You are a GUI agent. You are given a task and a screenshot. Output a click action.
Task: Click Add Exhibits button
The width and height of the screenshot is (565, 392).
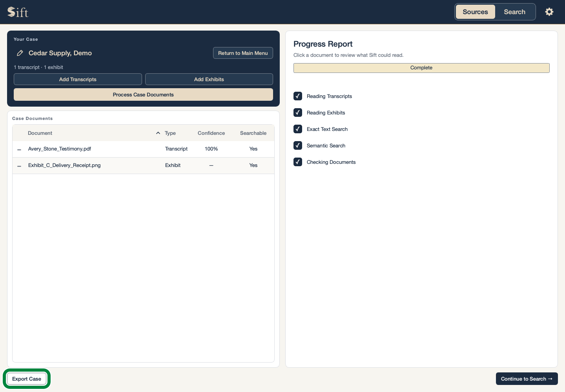tap(209, 79)
